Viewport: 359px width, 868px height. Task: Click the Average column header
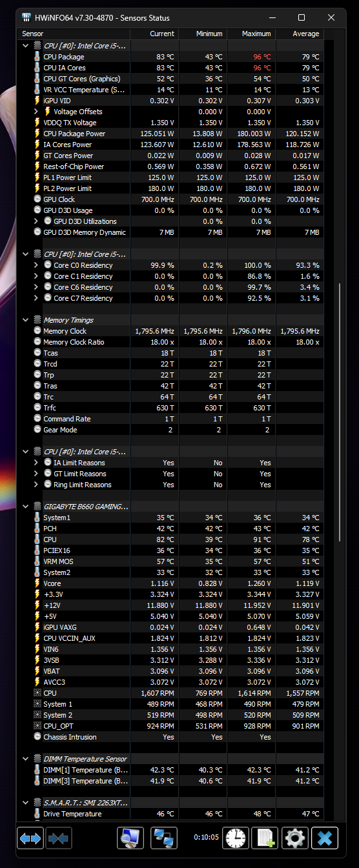pos(299,34)
